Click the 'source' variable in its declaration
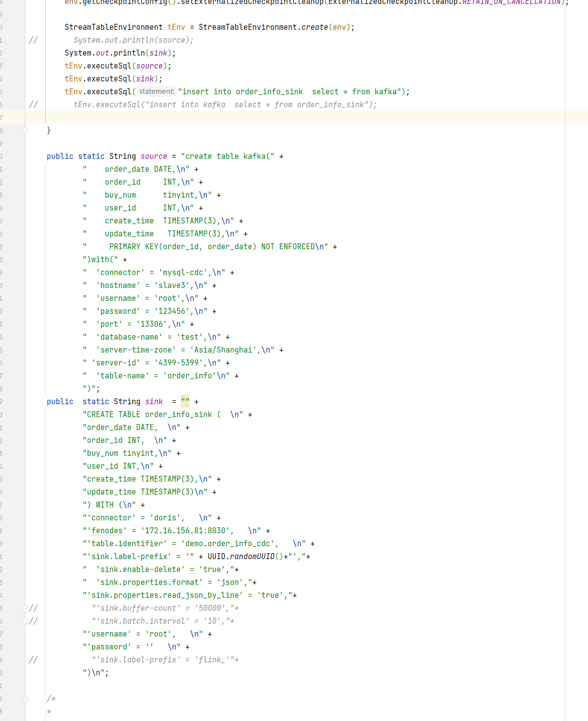 154,156
